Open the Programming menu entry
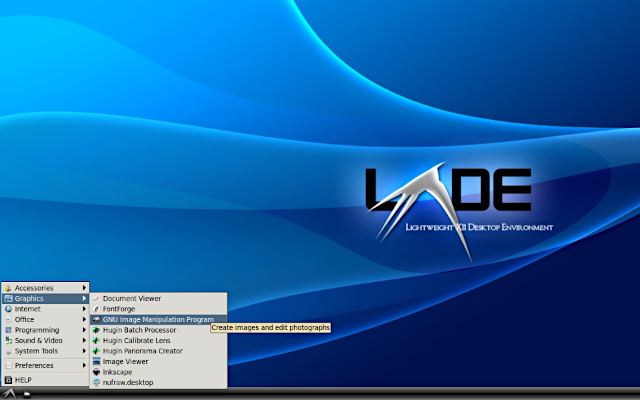 pos(45,330)
